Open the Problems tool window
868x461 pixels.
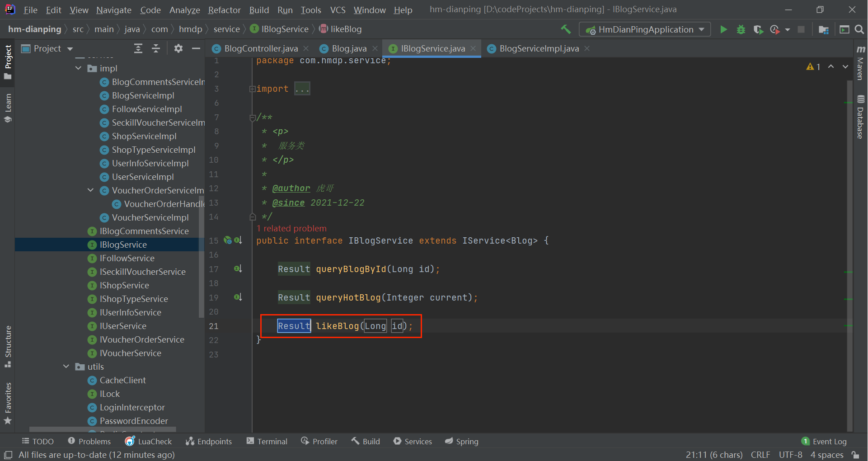click(x=89, y=442)
